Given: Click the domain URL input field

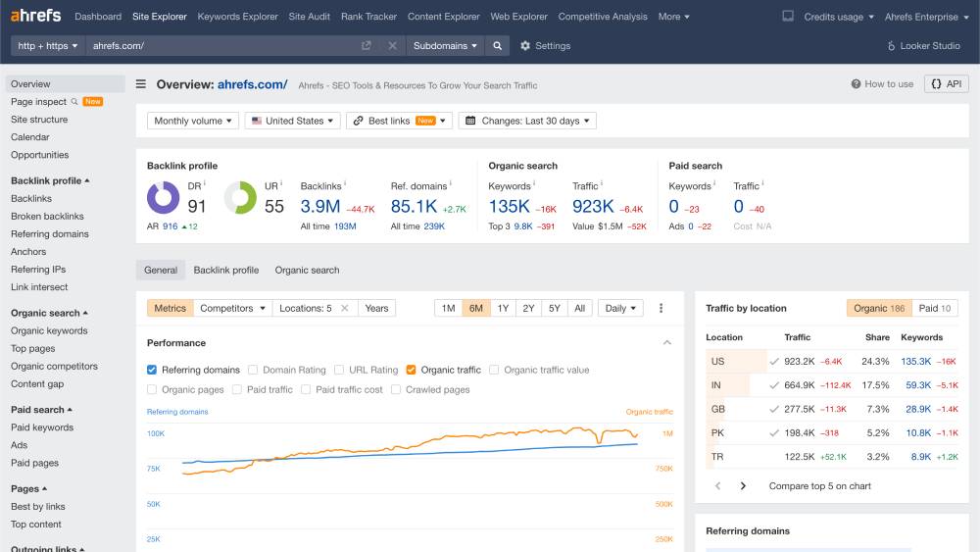Looking at the screenshot, I should click(x=220, y=46).
